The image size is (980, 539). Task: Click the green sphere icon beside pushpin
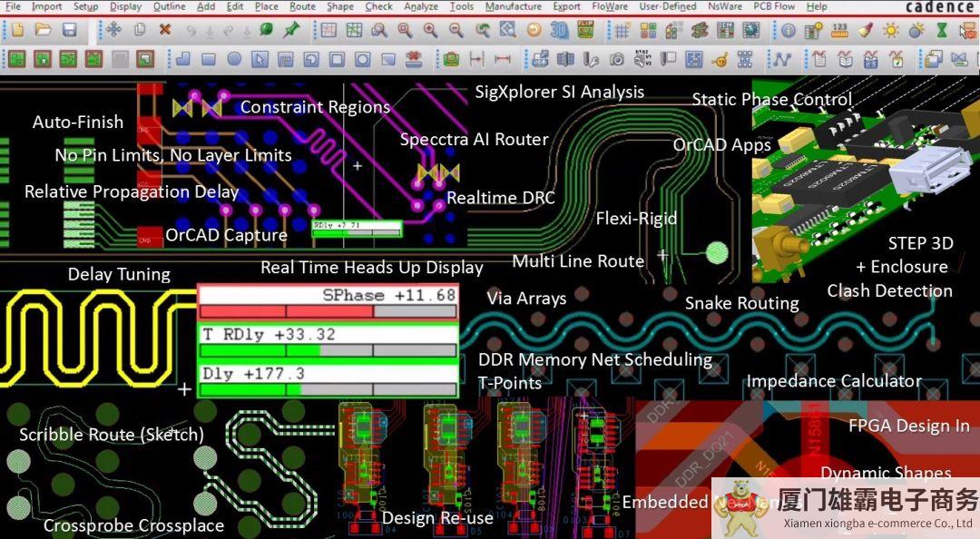[266, 29]
